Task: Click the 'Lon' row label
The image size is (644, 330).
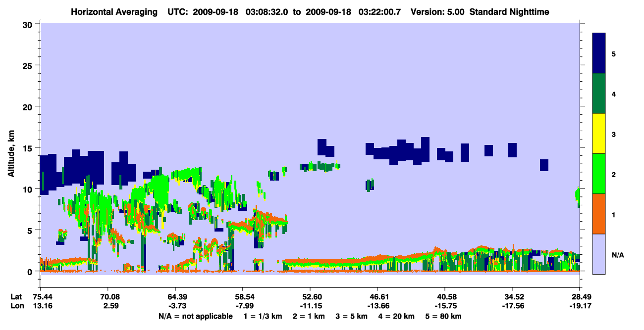Action: tap(17, 306)
